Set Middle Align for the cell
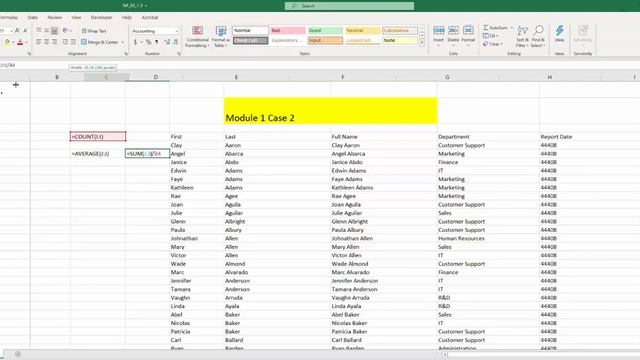Image resolution: width=640 pixels, height=360 pixels. tap(47, 31)
